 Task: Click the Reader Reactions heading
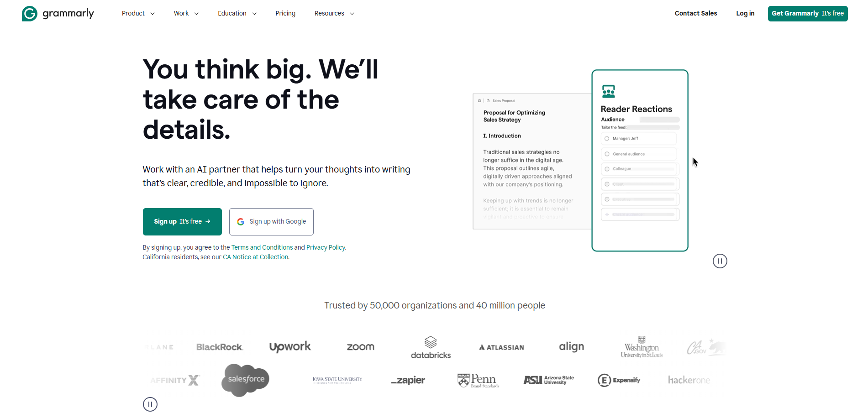(x=636, y=109)
